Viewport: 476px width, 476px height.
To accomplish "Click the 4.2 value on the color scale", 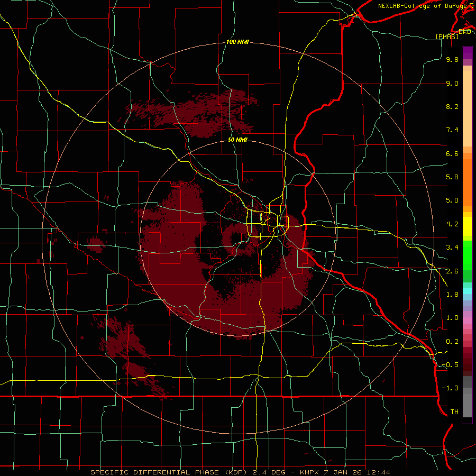I will tap(452, 224).
